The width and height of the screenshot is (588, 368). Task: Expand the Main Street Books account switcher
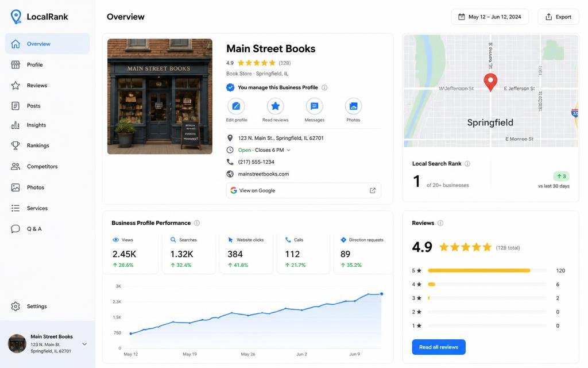pyautogui.click(x=84, y=344)
